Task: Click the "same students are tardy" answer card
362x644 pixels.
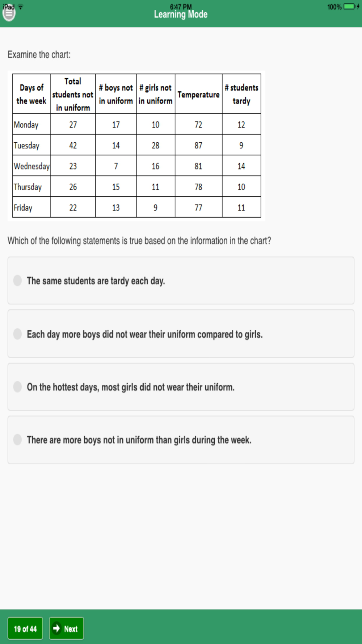Action: [x=181, y=280]
